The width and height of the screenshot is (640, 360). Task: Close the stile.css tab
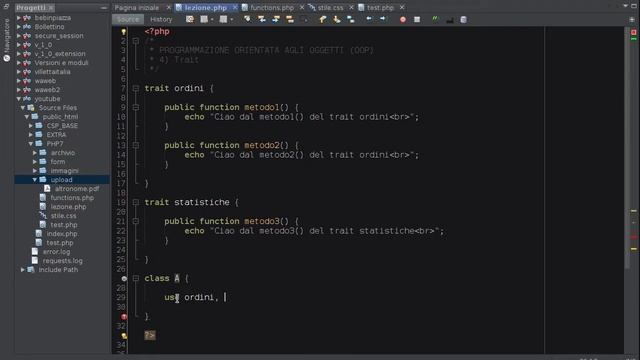351,7
